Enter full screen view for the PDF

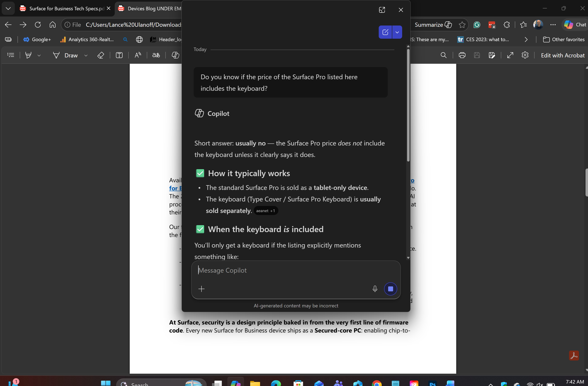tap(510, 55)
